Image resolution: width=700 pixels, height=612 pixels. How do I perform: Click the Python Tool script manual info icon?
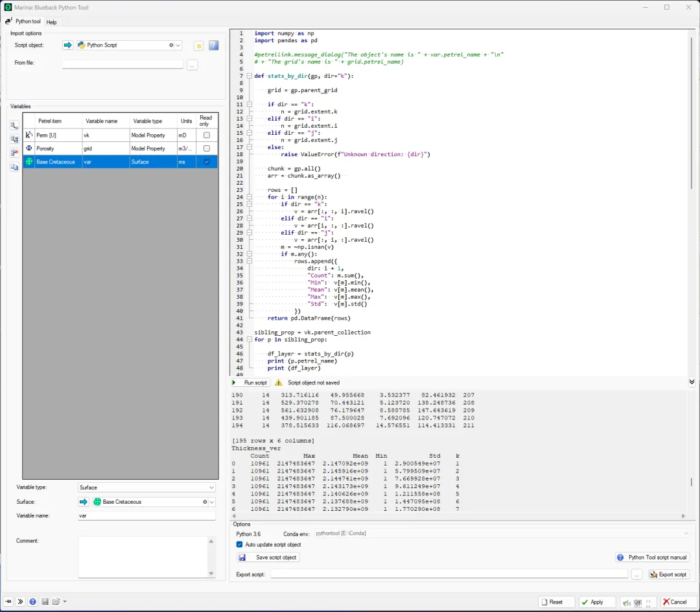point(620,558)
